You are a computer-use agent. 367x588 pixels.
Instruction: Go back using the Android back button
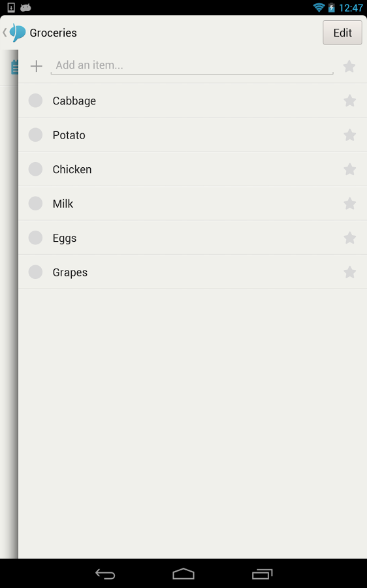click(x=105, y=574)
